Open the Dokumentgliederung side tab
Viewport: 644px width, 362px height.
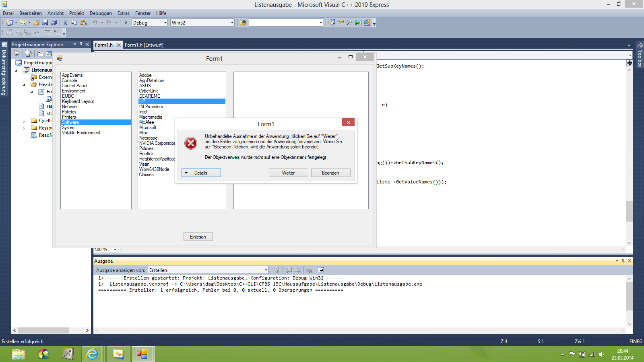4,69
